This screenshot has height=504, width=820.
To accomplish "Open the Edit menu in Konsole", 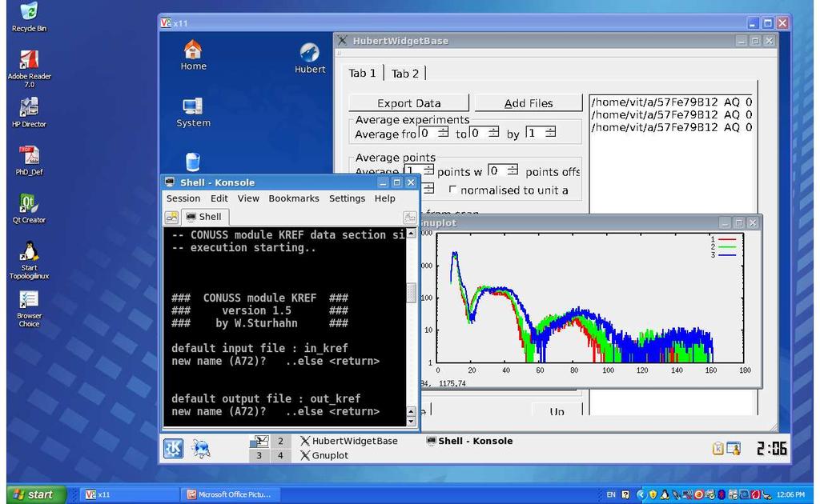I will point(219,198).
